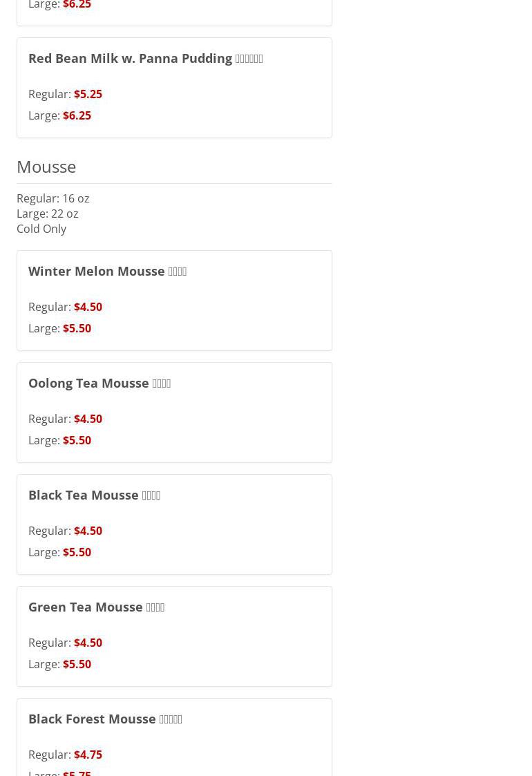The image size is (532, 776).
Task: Open Black Forest Mousse item
Action: tap(105, 719)
